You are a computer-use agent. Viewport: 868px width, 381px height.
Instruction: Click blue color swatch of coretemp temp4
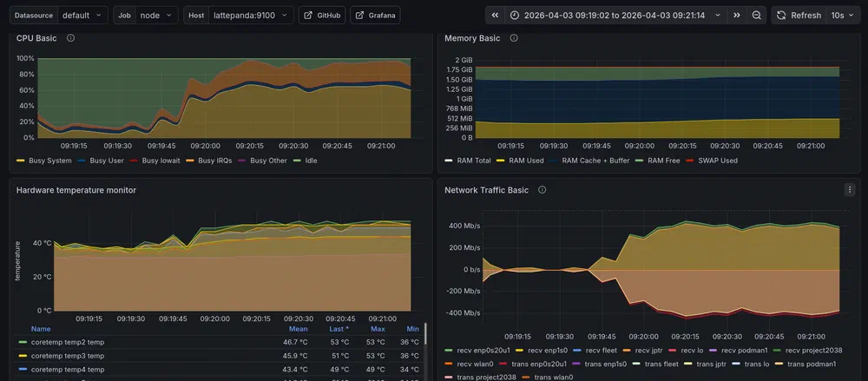click(x=23, y=370)
